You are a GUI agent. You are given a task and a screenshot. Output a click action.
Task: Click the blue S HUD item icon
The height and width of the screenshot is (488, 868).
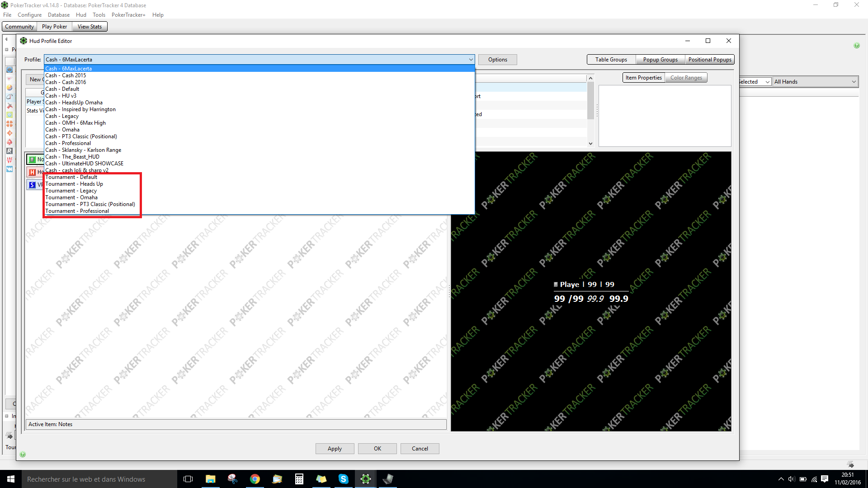click(x=32, y=185)
